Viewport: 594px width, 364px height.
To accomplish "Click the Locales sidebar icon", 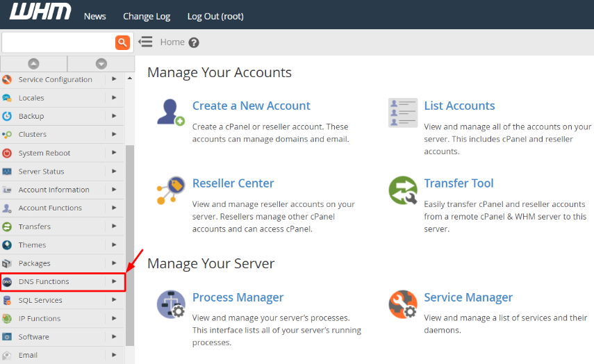I will (x=7, y=98).
